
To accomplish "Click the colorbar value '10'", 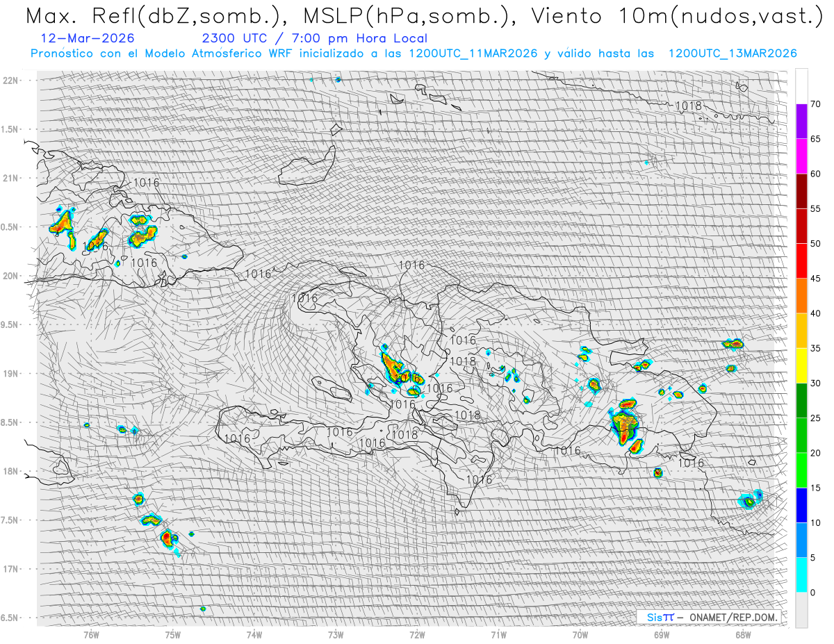I will pyautogui.click(x=816, y=522).
